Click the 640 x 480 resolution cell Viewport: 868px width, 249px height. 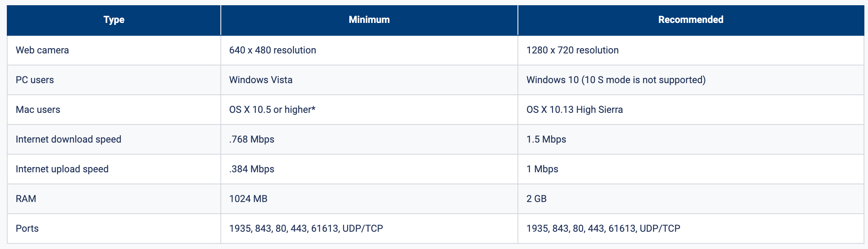coord(272,50)
